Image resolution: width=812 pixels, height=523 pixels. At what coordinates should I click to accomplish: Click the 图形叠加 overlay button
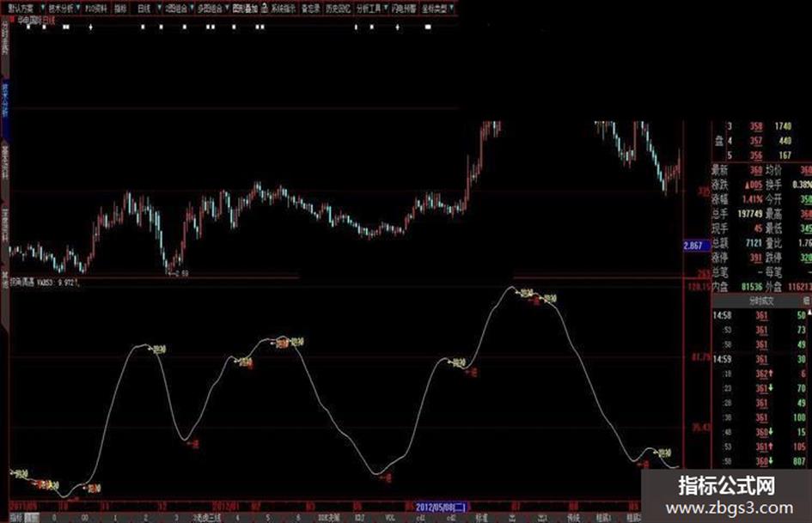coord(244,9)
